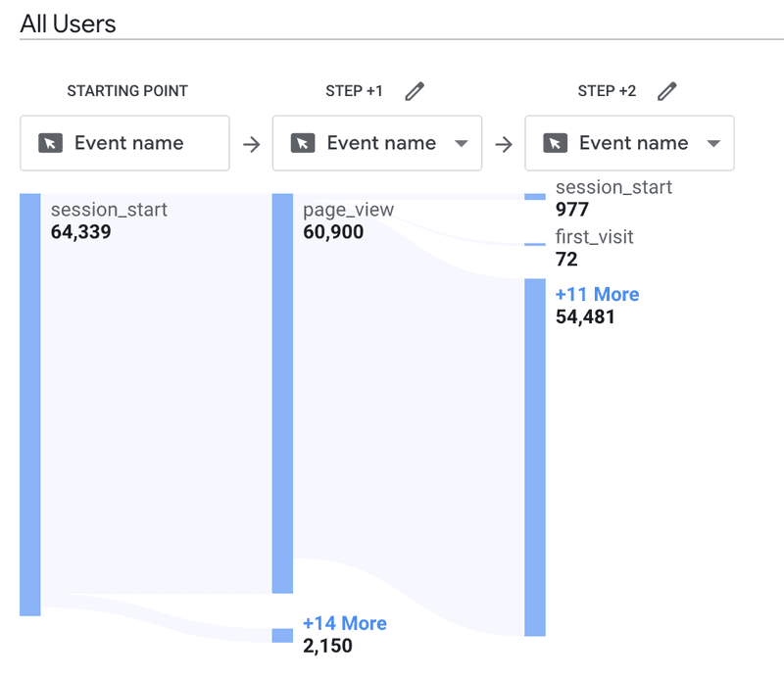Click arrow between Step +1 and Step +2
The width and height of the screenshot is (784, 679).
click(x=504, y=144)
